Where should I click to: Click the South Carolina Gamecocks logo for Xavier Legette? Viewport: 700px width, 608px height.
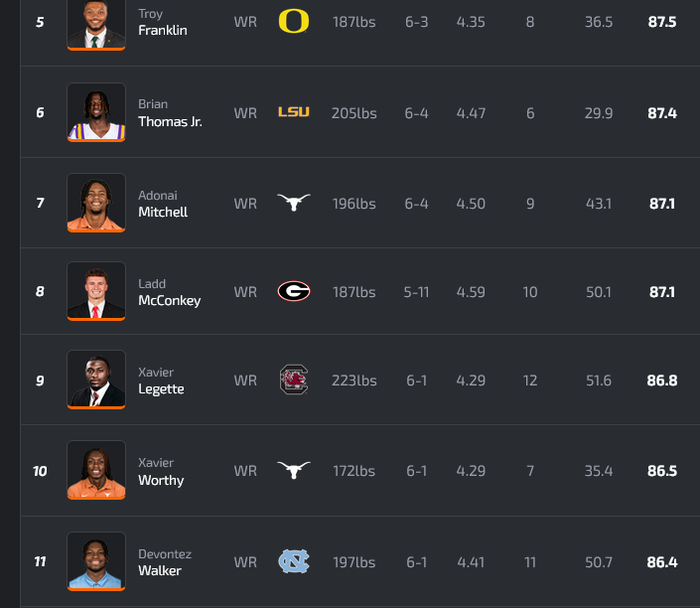pyautogui.click(x=294, y=380)
